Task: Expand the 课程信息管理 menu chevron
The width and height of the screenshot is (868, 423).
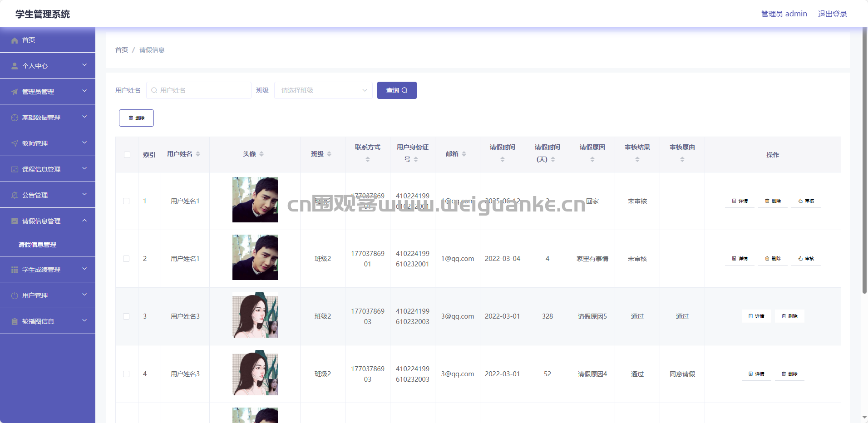Action: pos(84,169)
